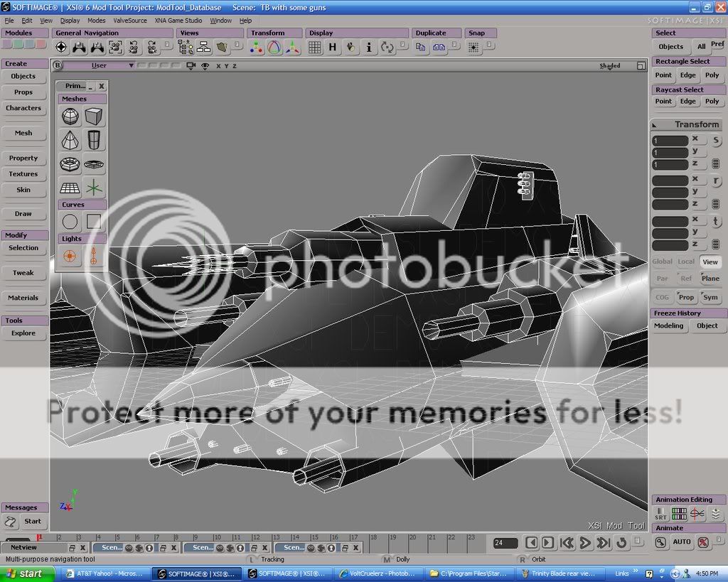
Task: Create a grid mesh primitive
Action: point(70,188)
